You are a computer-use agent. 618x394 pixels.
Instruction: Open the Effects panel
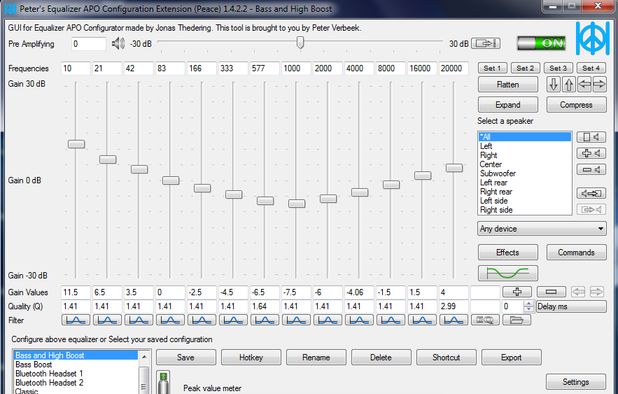pyautogui.click(x=508, y=252)
